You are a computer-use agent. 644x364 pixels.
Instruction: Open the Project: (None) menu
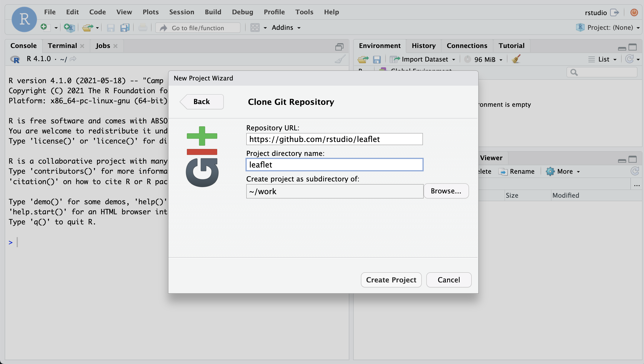click(x=608, y=27)
